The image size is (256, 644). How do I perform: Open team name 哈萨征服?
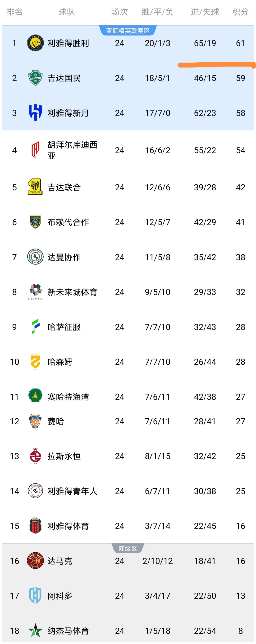(x=64, y=327)
